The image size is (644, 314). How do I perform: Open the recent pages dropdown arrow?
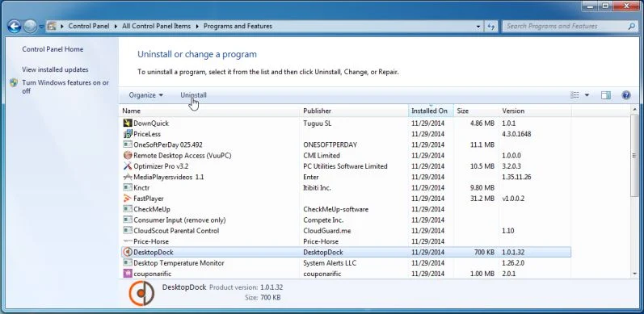click(41, 27)
